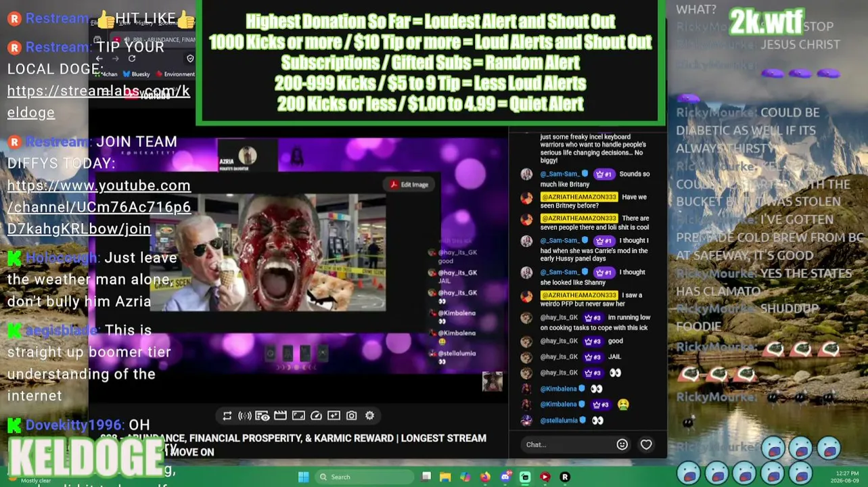Open the View menu in browser menu bar

124,23
